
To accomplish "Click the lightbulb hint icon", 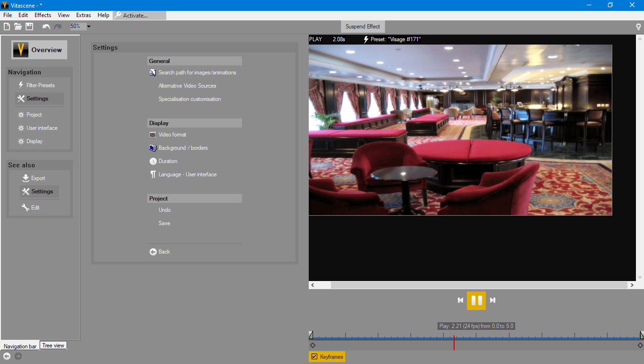I will pyautogui.click(x=638, y=27).
